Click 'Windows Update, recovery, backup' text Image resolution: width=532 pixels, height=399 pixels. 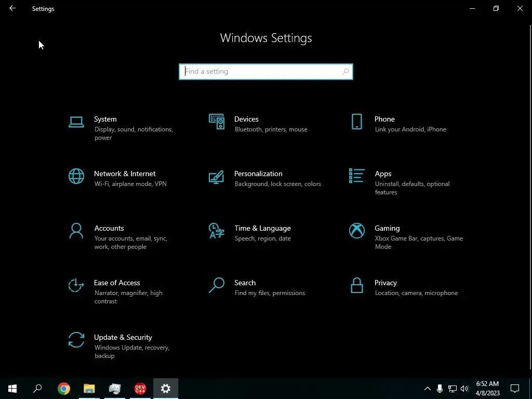pos(131,352)
